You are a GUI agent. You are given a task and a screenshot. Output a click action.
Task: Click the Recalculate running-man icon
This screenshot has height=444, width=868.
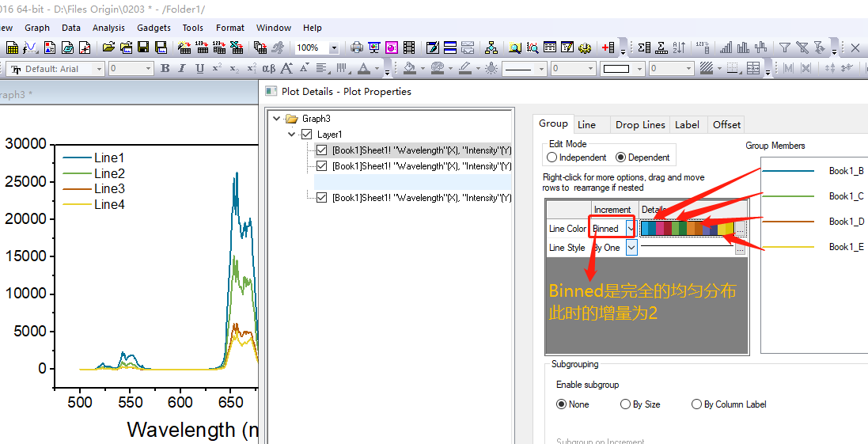coord(278,47)
